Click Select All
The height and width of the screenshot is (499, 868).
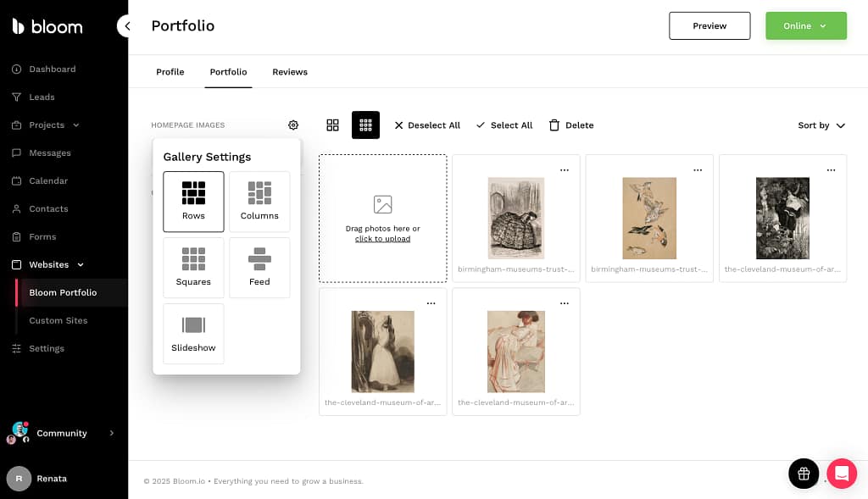pyautogui.click(x=504, y=125)
